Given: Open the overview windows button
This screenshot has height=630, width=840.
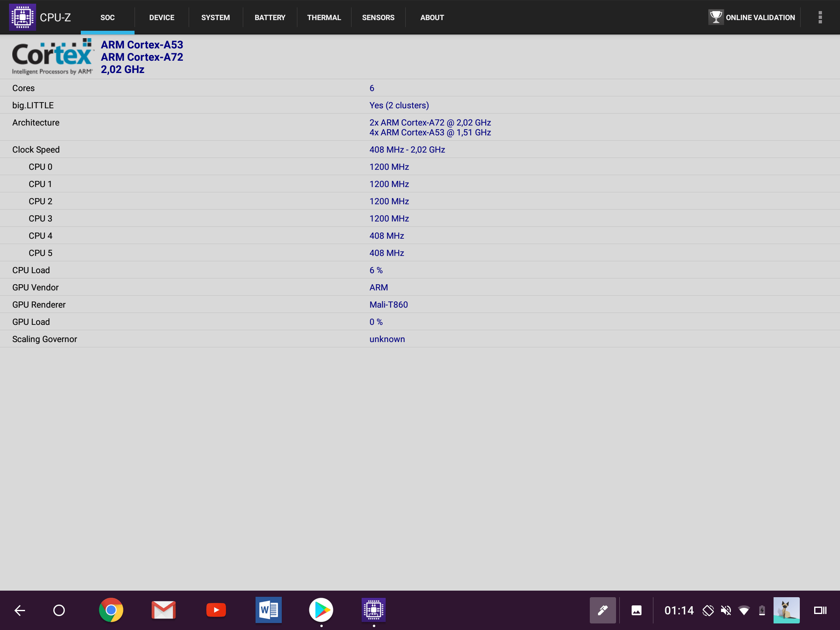Looking at the screenshot, I should pyautogui.click(x=820, y=610).
